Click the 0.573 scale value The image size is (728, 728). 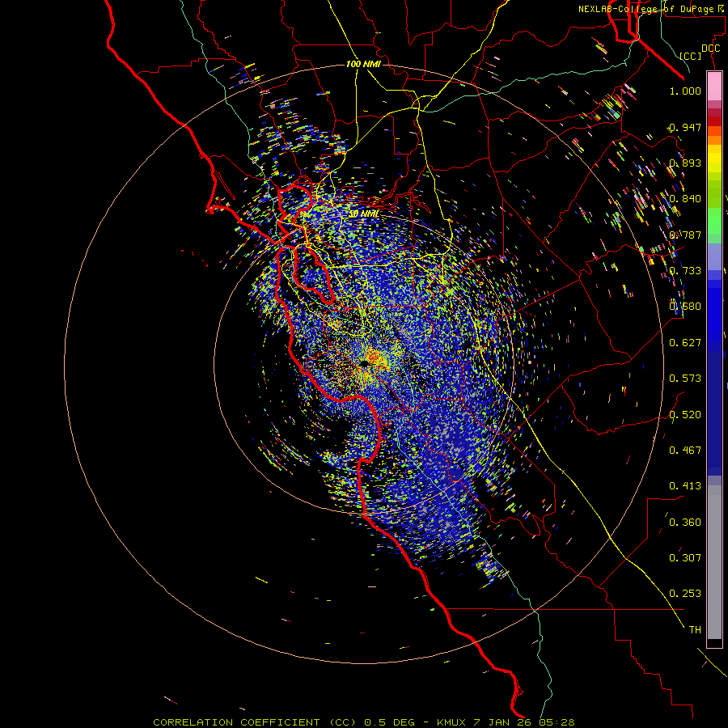click(685, 379)
